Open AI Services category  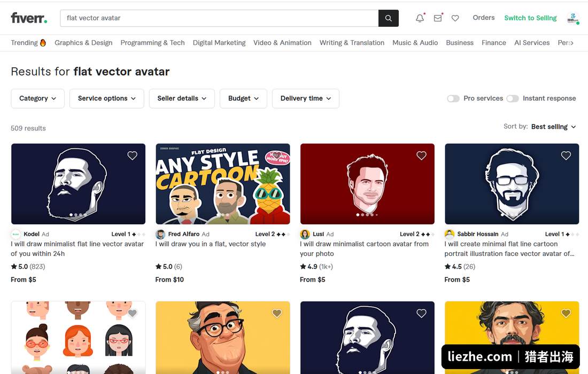coord(532,43)
